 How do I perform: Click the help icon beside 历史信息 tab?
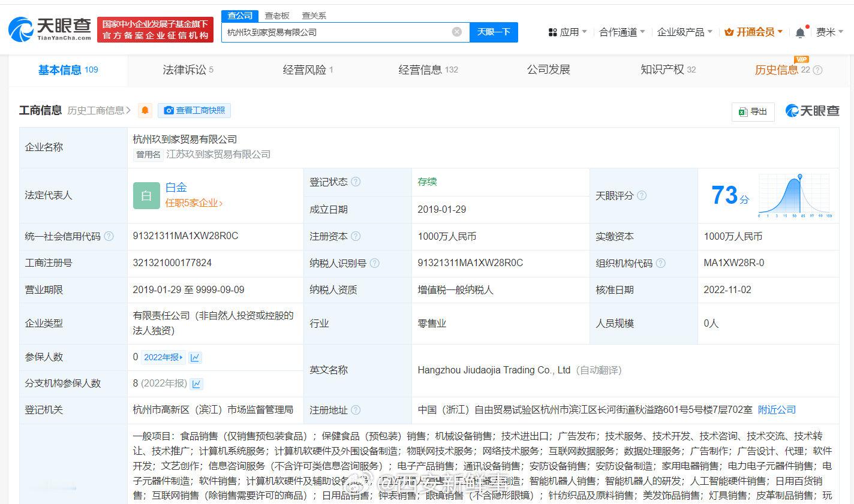coord(817,70)
